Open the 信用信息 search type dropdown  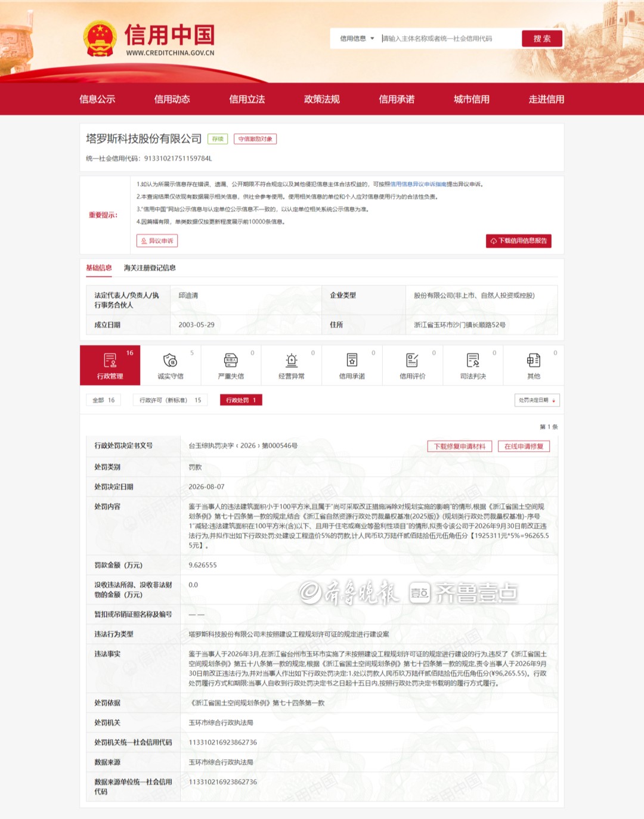tap(357, 39)
